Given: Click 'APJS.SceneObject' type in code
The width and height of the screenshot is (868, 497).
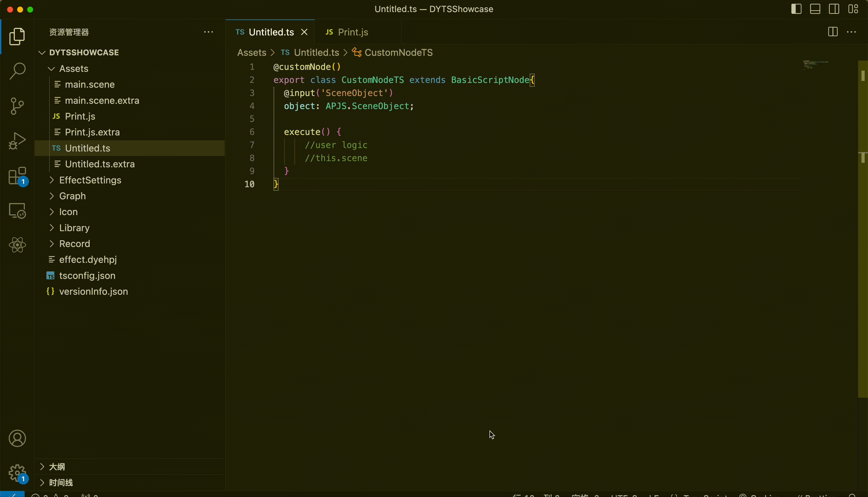Looking at the screenshot, I should click(367, 106).
